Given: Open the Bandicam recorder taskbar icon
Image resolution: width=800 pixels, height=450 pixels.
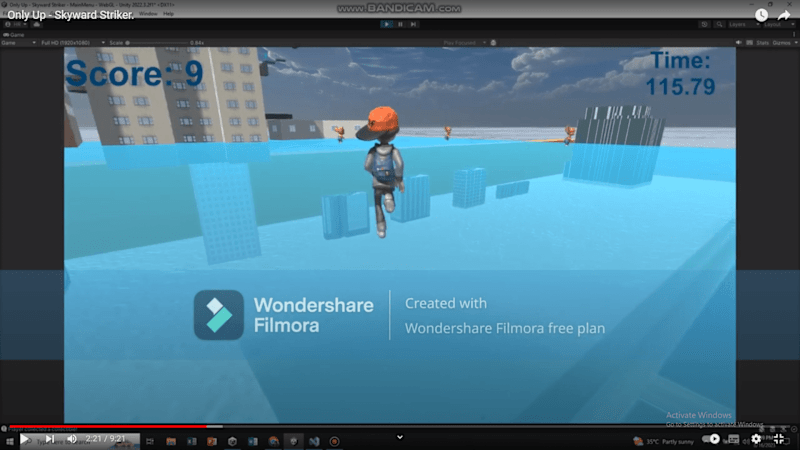Looking at the screenshot, I should [334, 441].
